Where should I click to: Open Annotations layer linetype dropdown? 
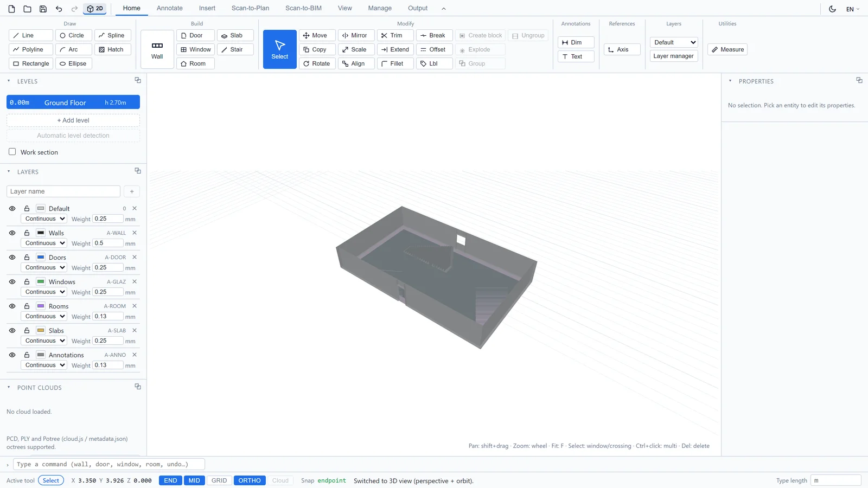(43, 365)
